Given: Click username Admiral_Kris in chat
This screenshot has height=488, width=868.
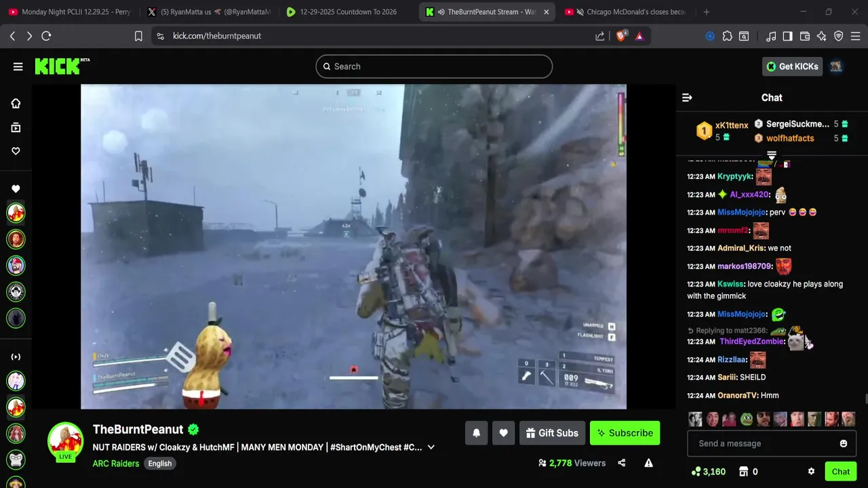Looking at the screenshot, I should pyautogui.click(x=741, y=248).
